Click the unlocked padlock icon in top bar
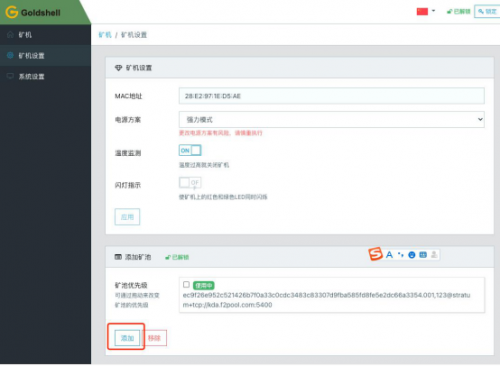This screenshot has height=366, width=500. [x=449, y=12]
